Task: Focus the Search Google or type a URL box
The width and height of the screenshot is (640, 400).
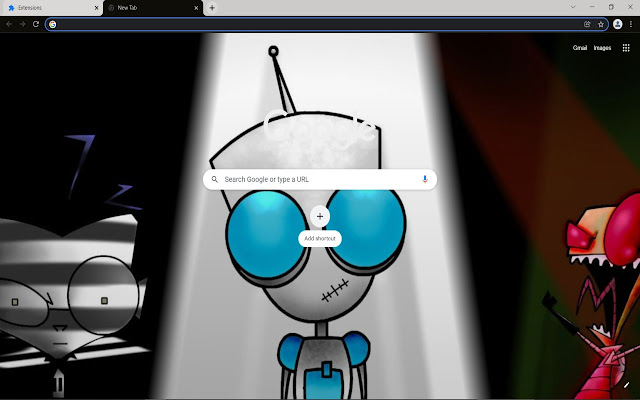Action: pos(320,180)
